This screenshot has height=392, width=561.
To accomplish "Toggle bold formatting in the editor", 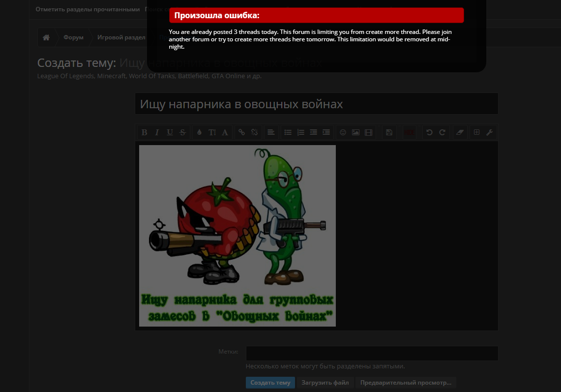I will pos(144,132).
